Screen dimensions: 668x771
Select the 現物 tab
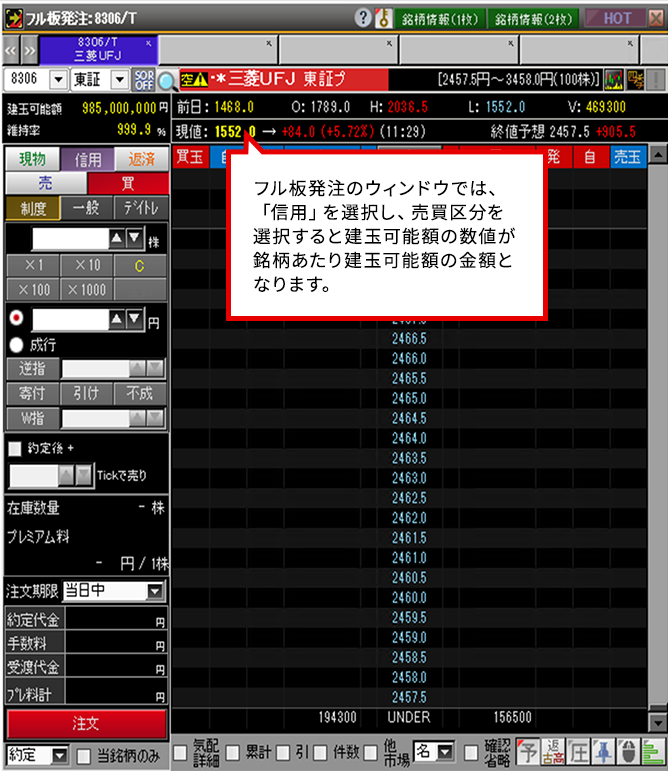pos(32,159)
